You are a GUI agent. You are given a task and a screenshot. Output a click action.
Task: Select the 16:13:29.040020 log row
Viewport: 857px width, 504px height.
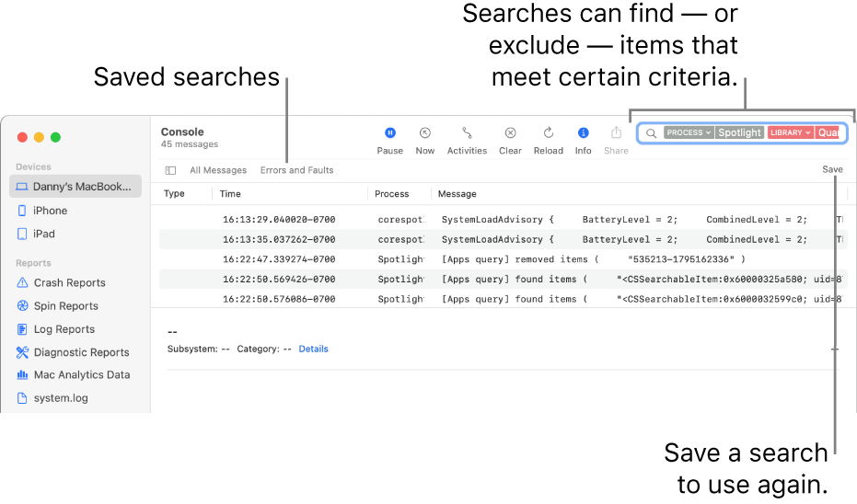click(502, 220)
